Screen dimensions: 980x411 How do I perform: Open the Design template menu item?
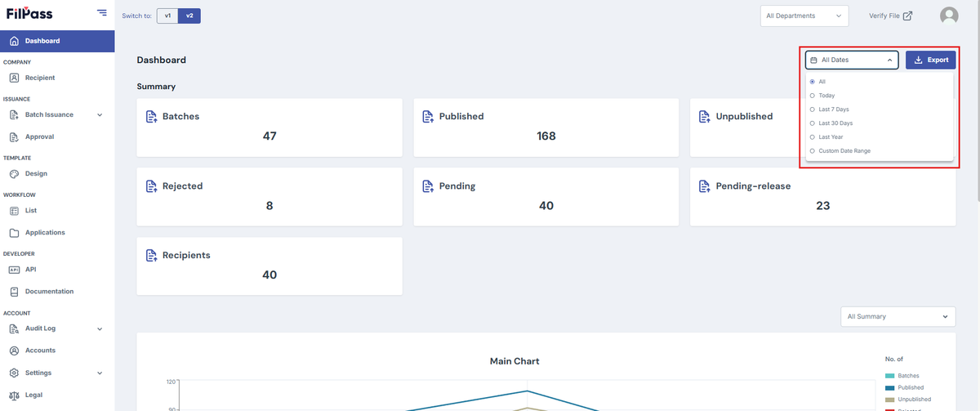57,173
